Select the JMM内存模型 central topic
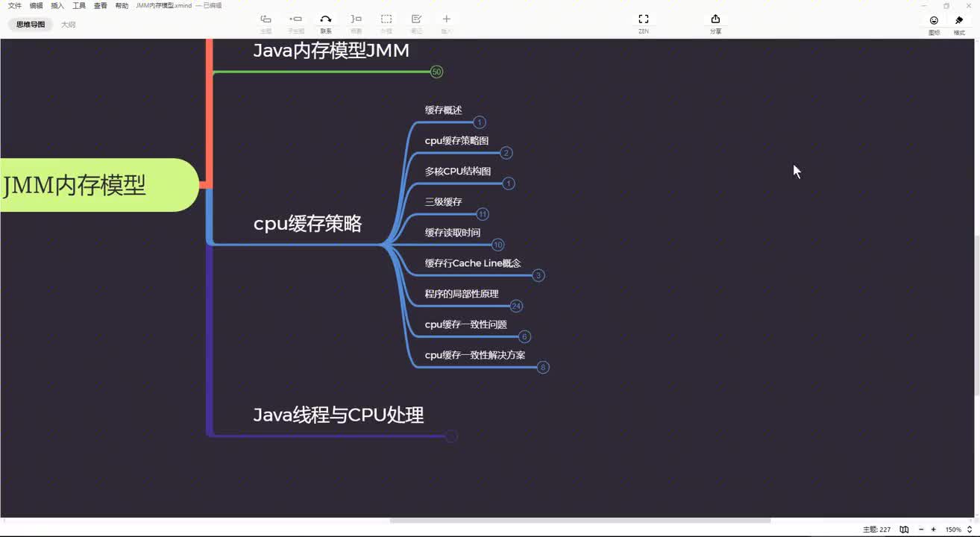This screenshot has width=980, height=537. (98, 185)
